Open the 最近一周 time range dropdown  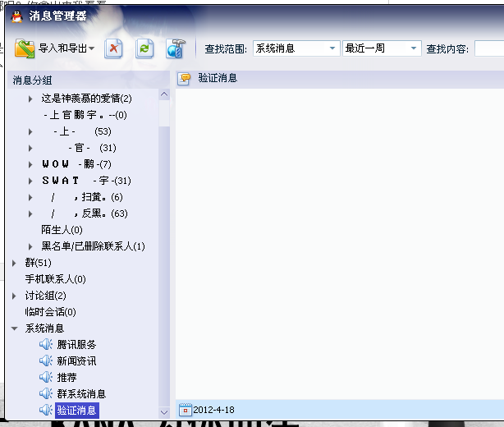click(382, 48)
